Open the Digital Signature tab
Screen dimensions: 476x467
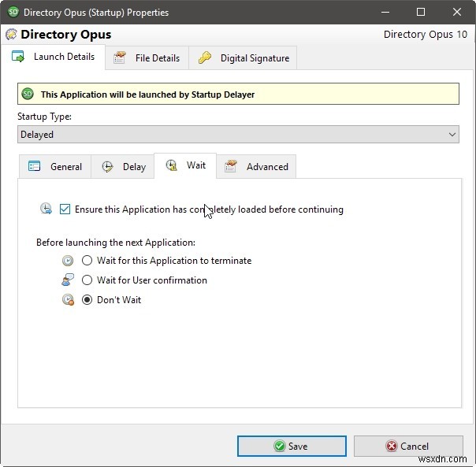pyautogui.click(x=243, y=57)
